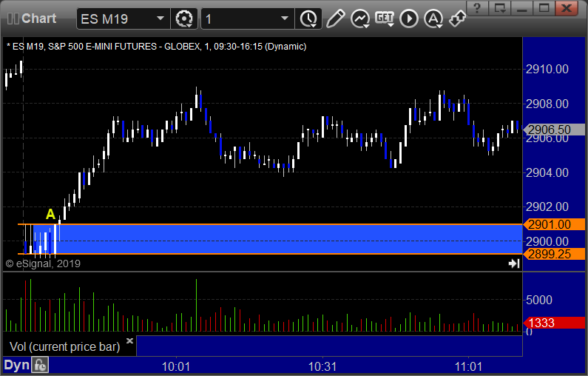
Task: Open the alerts A circle icon
Action: 433,19
